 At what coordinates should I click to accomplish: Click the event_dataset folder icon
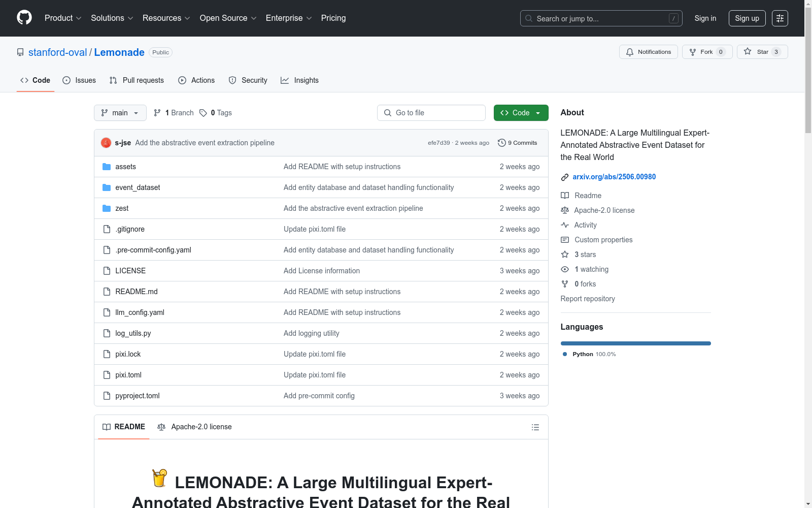click(x=107, y=187)
